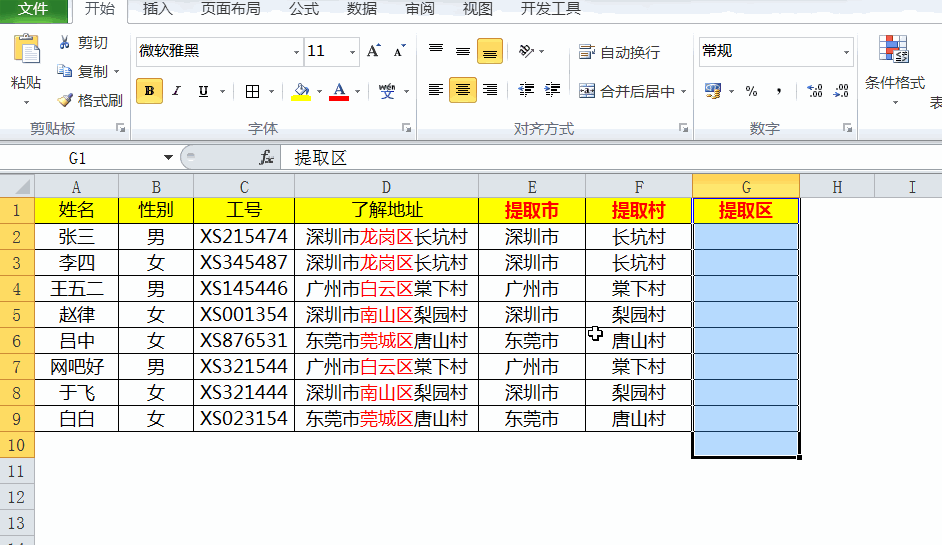Open the text orientation tool
942x545 pixels.
[526, 51]
